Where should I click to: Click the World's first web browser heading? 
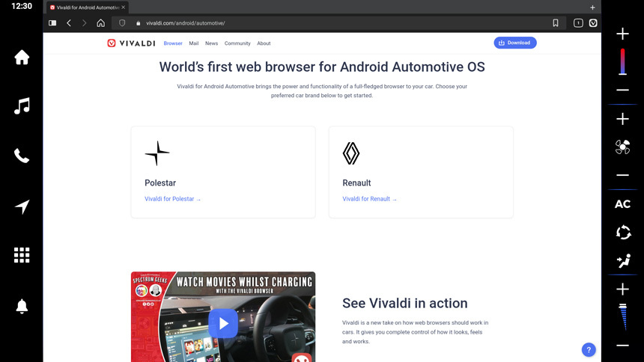[322, 67]
